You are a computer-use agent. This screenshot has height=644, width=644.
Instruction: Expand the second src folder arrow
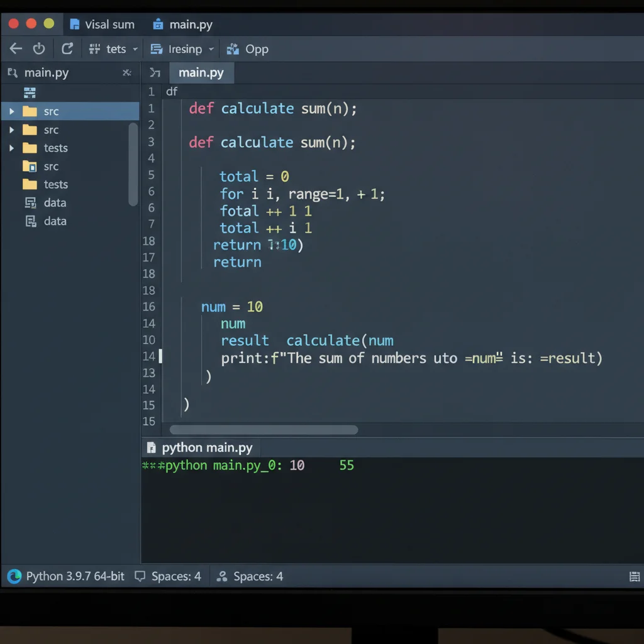coord(11,130)
